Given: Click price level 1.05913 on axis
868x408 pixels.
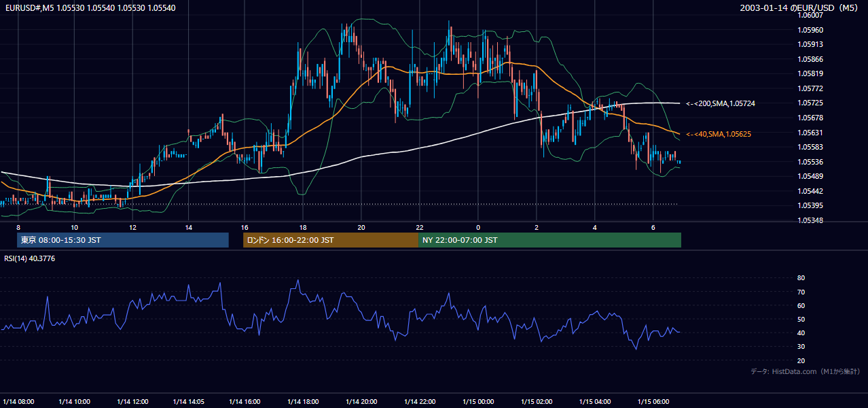Looking at the screenshot, I should 811,44.
